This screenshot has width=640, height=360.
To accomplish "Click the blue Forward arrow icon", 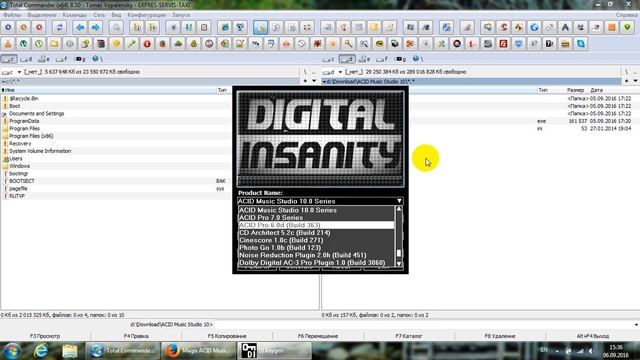I will pos(96,27).
